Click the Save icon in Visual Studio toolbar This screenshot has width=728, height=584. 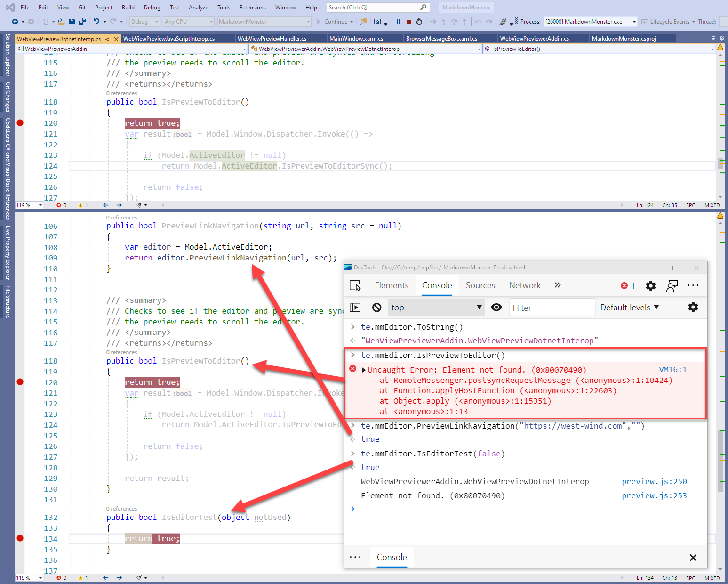[x=72, y=22]
